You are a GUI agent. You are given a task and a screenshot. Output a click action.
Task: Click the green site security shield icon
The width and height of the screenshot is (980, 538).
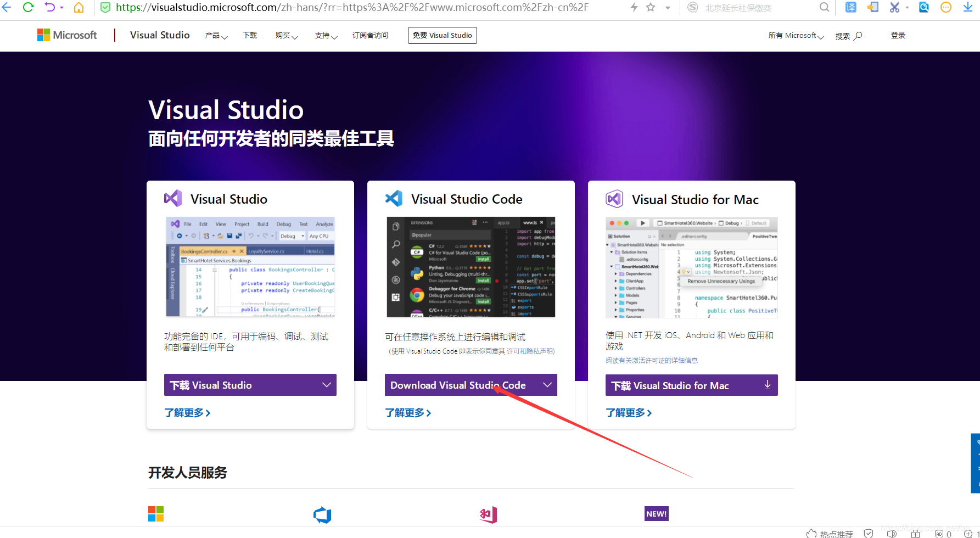pyautogui.click(x=105, y=8)
